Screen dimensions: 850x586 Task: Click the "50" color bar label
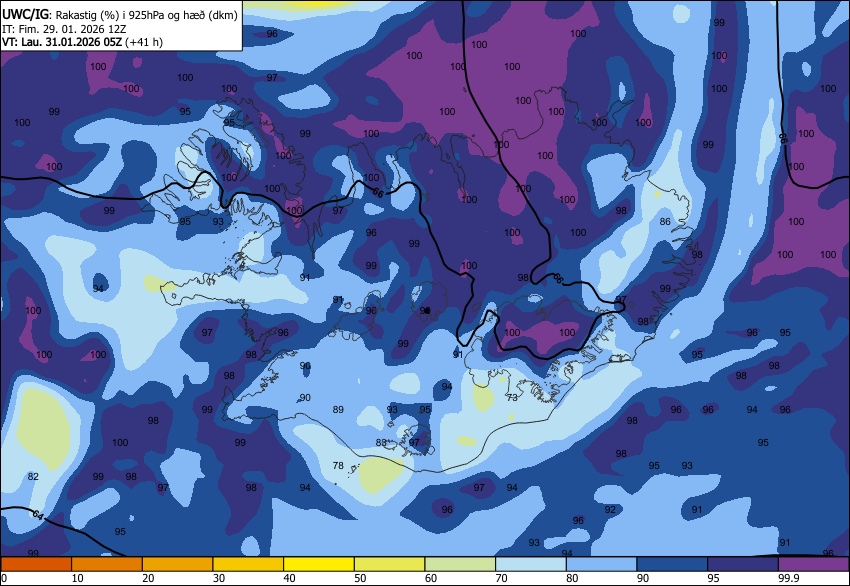pyautogui.click(x=360, y=578)
